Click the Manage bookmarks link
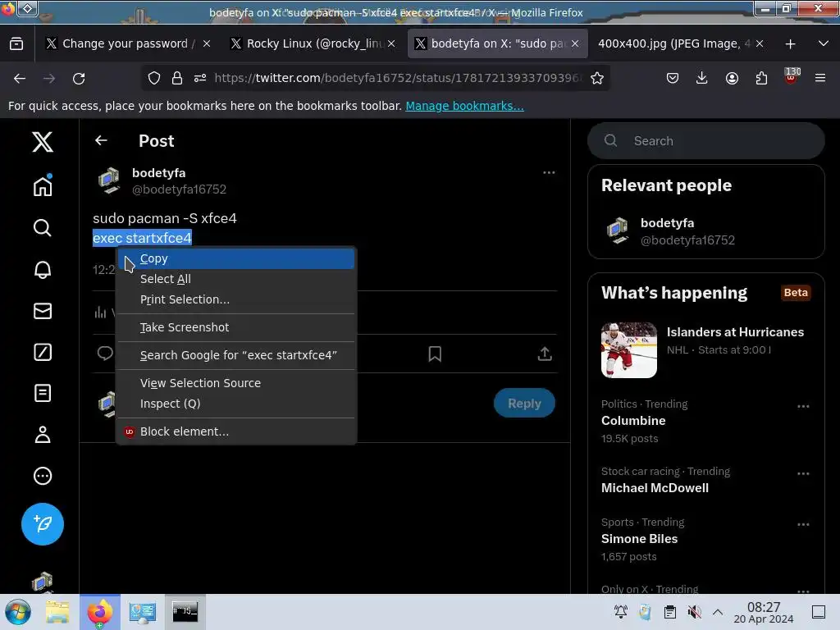840x630 pixels. coord(464,106)
